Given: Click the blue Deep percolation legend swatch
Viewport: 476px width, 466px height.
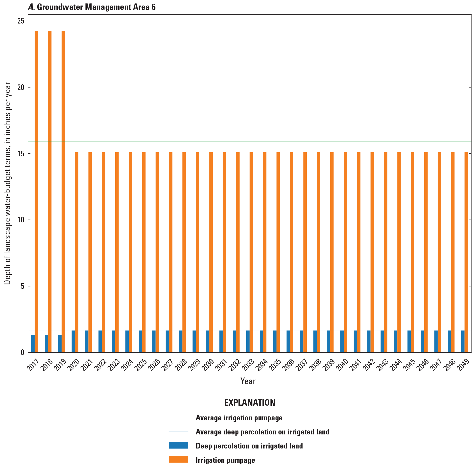Looking at the screenshot, I should tap(178, 445).
